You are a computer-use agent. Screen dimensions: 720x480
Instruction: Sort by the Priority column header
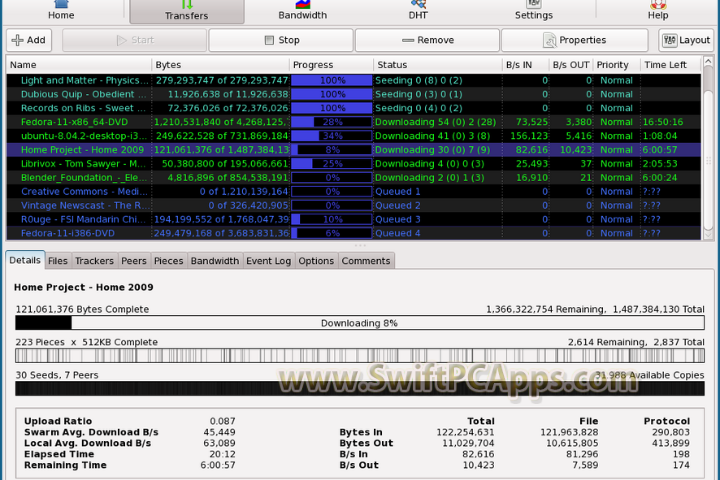point(617,65)
